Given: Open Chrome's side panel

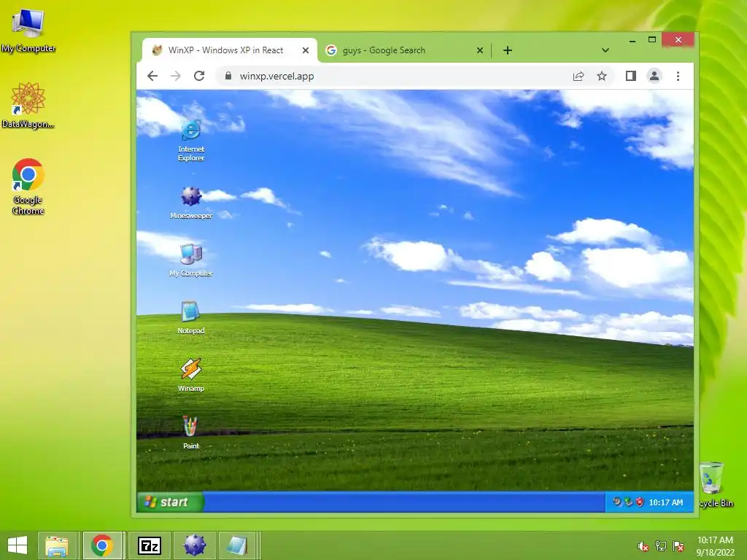Looking at the screenshot, I should click(x=631, y=76).
